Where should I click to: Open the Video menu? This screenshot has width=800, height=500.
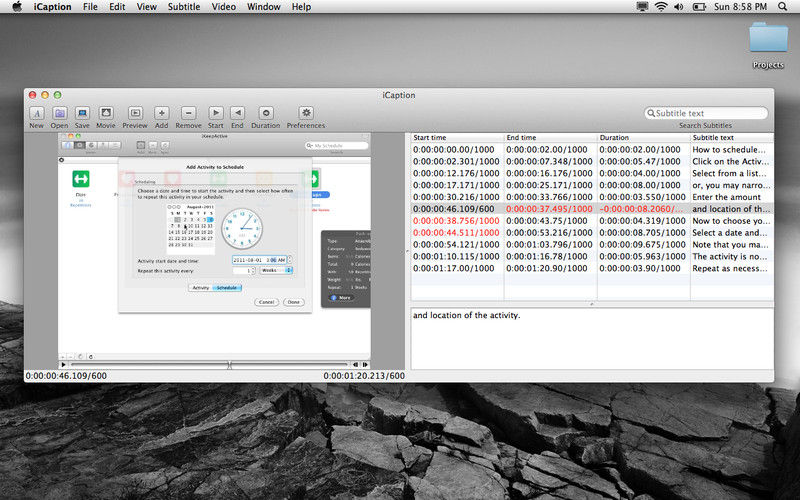[x=223, y=7]
